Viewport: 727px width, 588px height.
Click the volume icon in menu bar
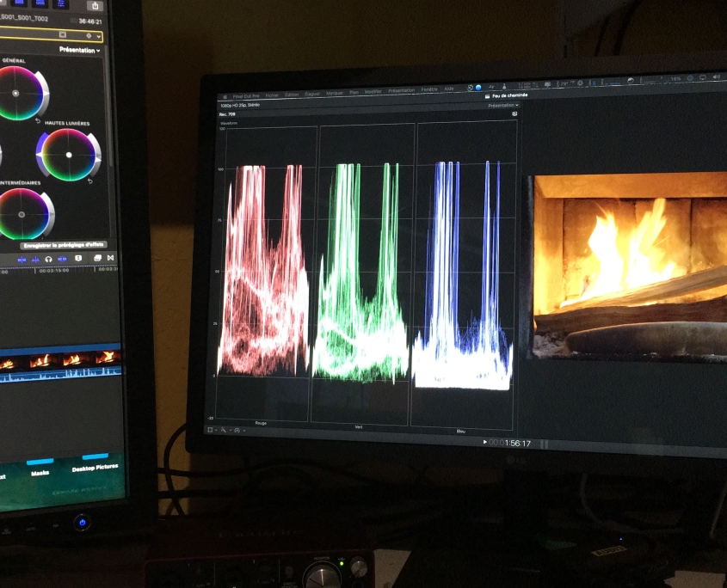pyautogui.click(x=717, y=77)
